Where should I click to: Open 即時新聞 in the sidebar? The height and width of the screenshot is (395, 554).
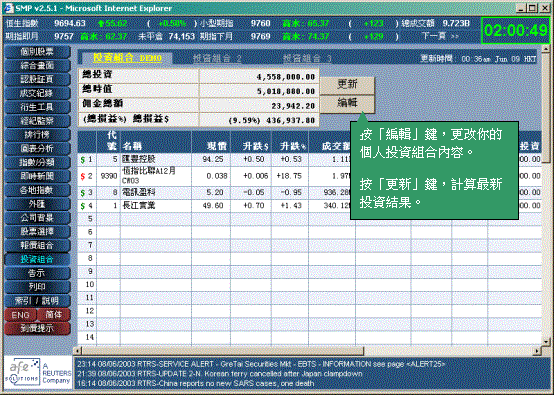(37, 176)
